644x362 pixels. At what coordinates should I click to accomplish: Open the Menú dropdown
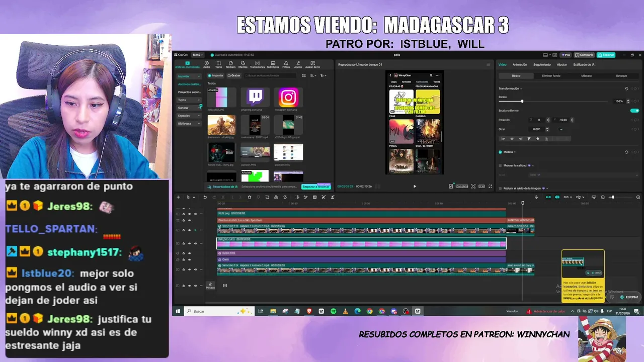(197, 55)
